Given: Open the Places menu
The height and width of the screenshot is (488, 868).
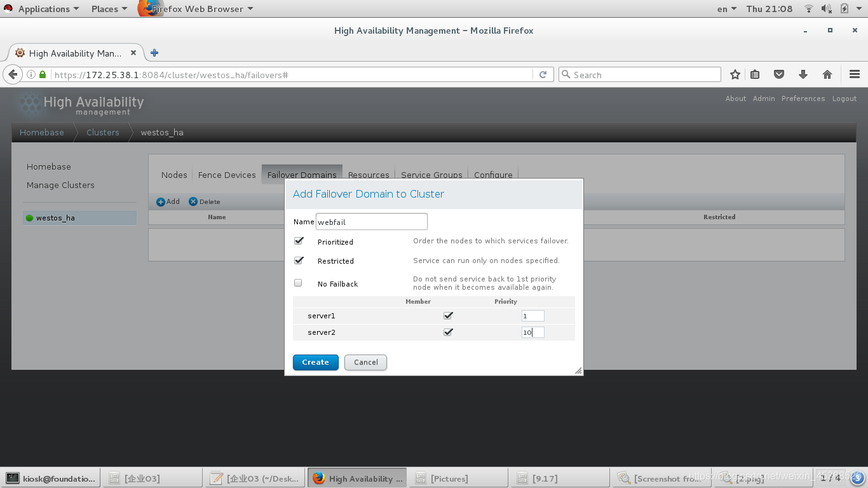Looking at the screenshot, I should 109,9.
